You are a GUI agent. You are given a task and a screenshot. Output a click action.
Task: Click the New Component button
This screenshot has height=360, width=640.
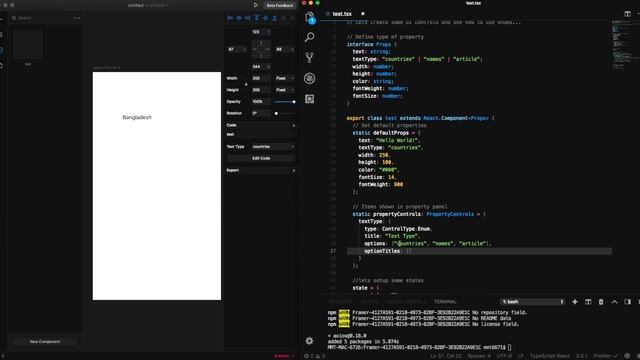pyautogui.click(x=44, y=342)
